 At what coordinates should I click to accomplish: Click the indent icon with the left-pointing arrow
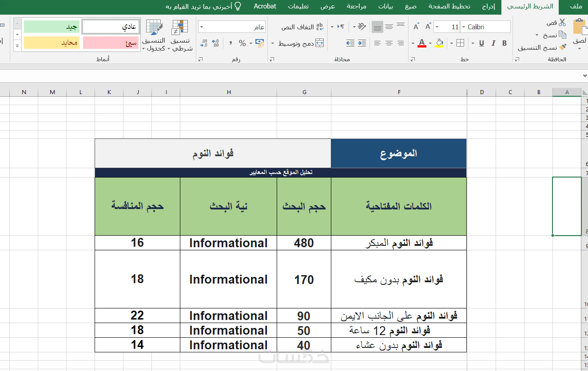pyautogui.click(x=350, y=43)
